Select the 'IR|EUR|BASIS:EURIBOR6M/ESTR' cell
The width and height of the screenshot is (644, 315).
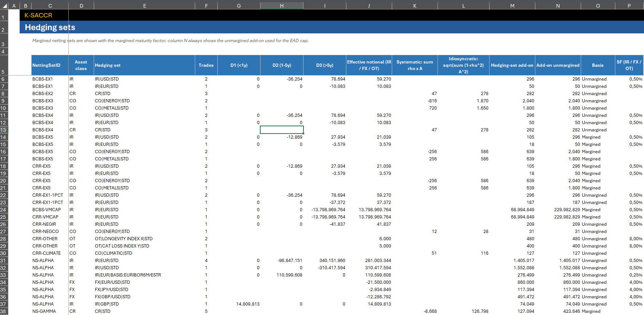[144, 275]
